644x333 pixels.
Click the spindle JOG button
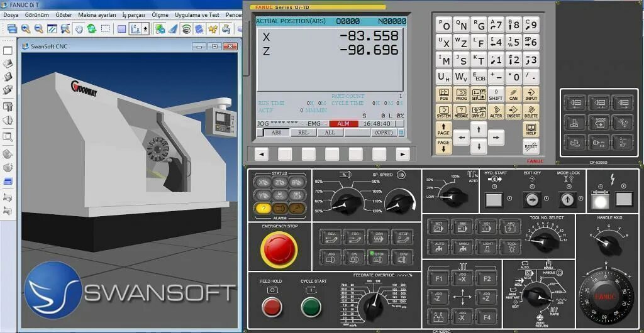coord(331,257)
